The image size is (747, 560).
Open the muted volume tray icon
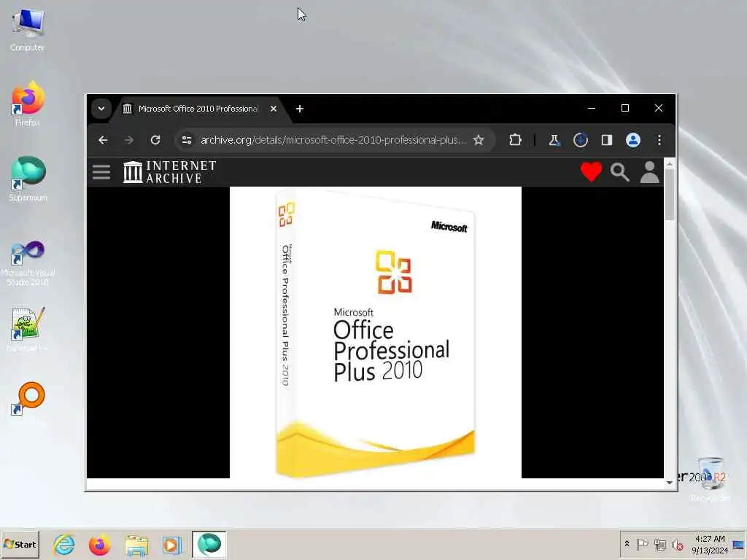[x=677, y=544]
